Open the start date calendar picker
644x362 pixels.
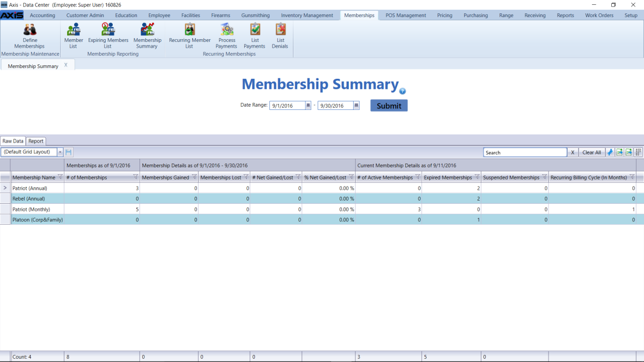(308, 106)
